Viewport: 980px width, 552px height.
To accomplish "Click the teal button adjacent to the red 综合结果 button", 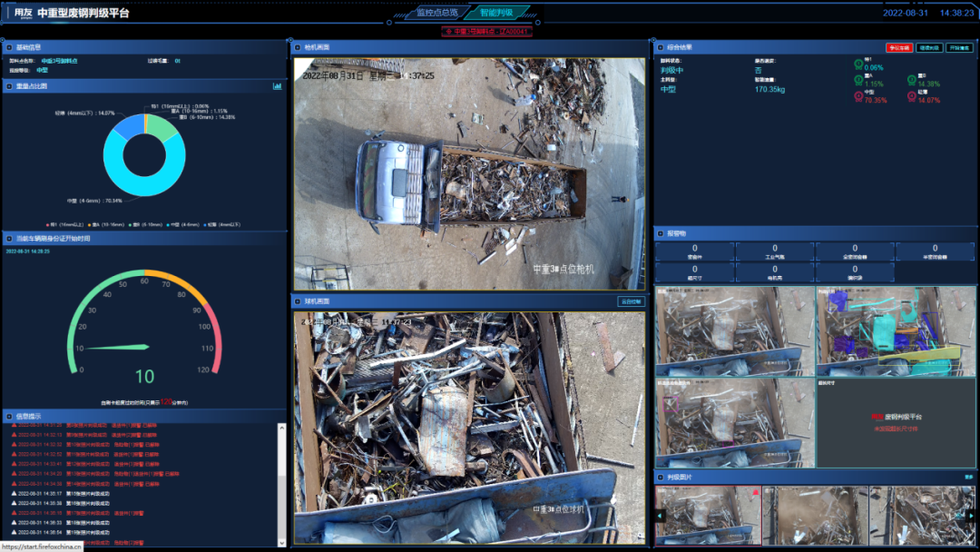I will (x=929, y=48).
